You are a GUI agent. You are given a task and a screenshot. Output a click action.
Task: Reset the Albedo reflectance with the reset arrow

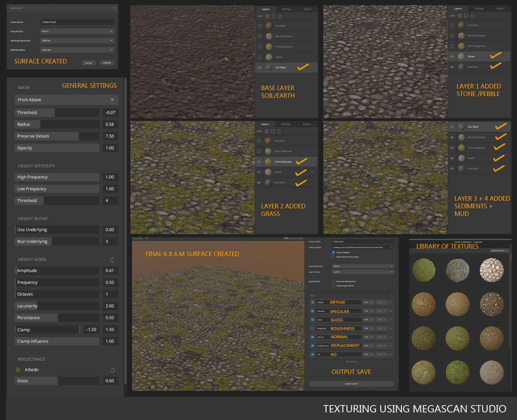(112, 370)
